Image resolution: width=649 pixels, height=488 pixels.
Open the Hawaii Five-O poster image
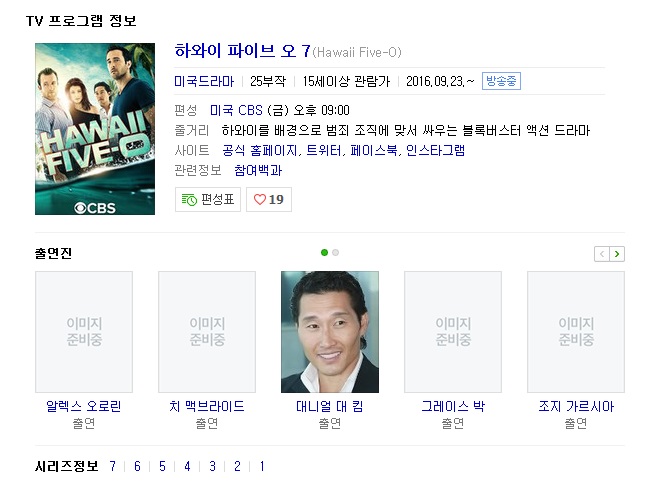coord(95,129)
